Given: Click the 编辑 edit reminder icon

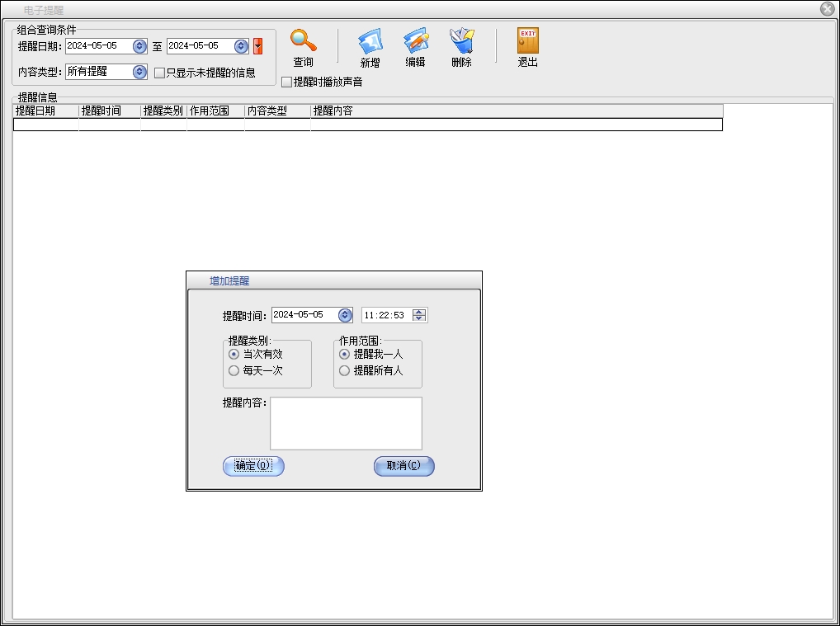Looking at the screenshot, I should point(415,40).
